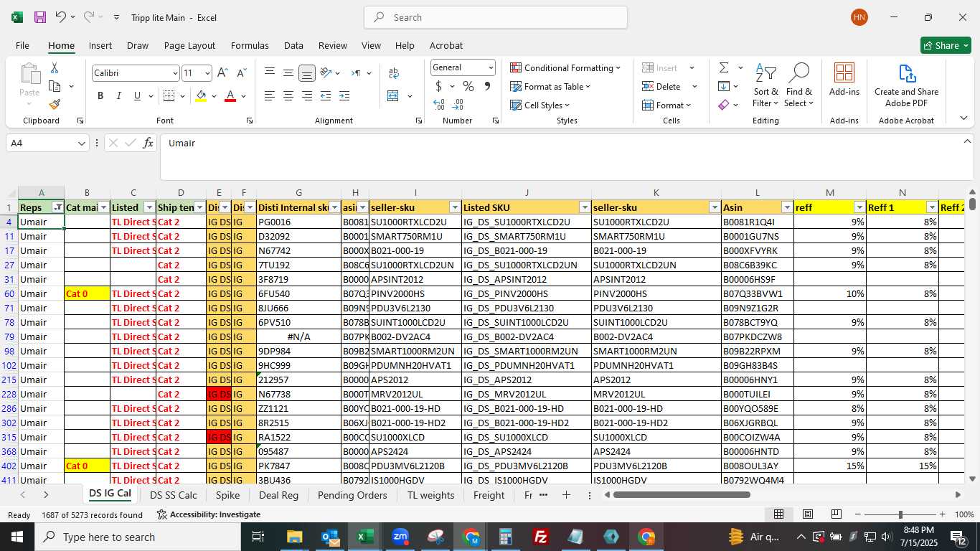Toggle Normal view in status bar

(x=778, y=514)
